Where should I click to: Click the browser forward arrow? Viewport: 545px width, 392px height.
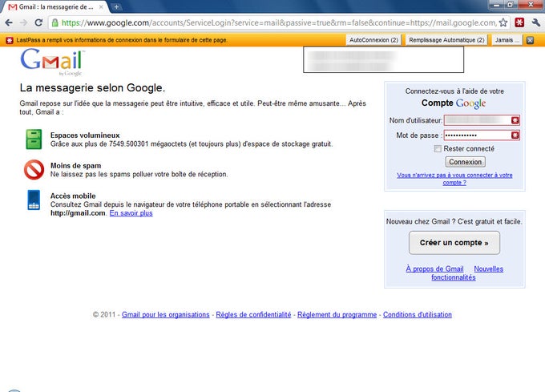point(23,23)
